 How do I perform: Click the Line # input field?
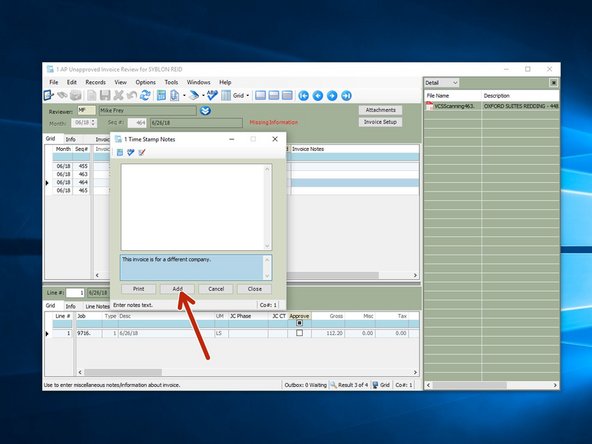pos(75,293)
